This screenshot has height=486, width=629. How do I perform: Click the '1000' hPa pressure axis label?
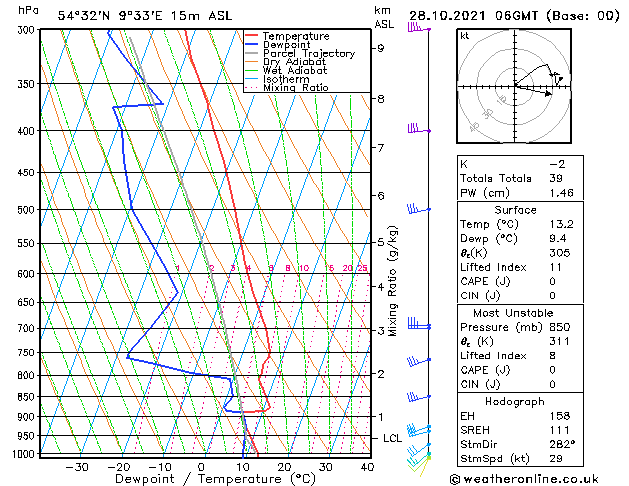point(24,454)
